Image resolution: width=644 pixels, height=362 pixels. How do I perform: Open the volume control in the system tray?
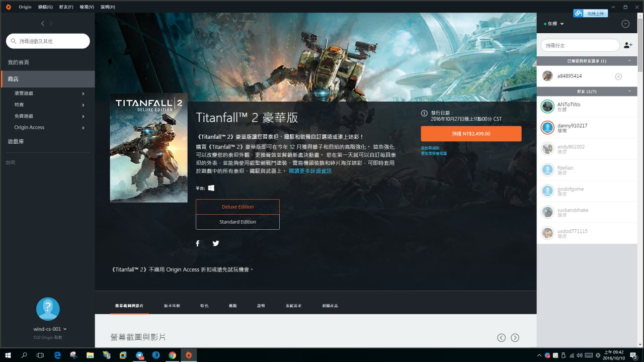coord(580,355)
